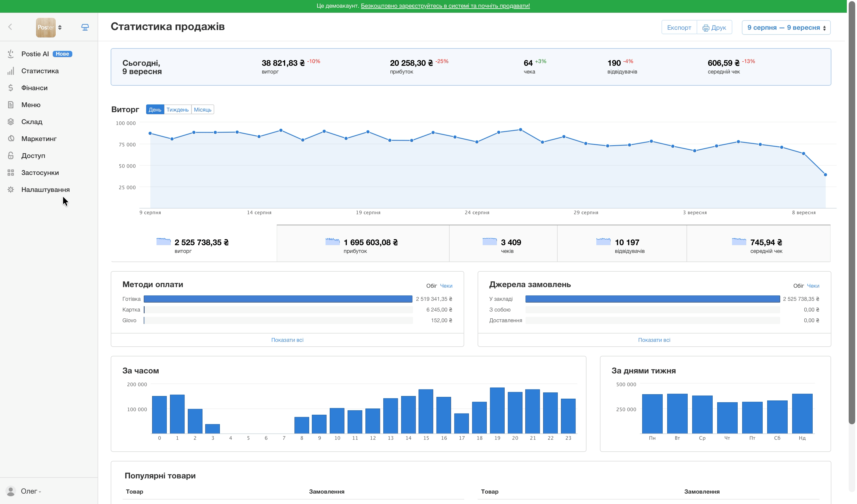Click the Poster account logo
This screenshot has height=504, width=857.
pos(46,28)
